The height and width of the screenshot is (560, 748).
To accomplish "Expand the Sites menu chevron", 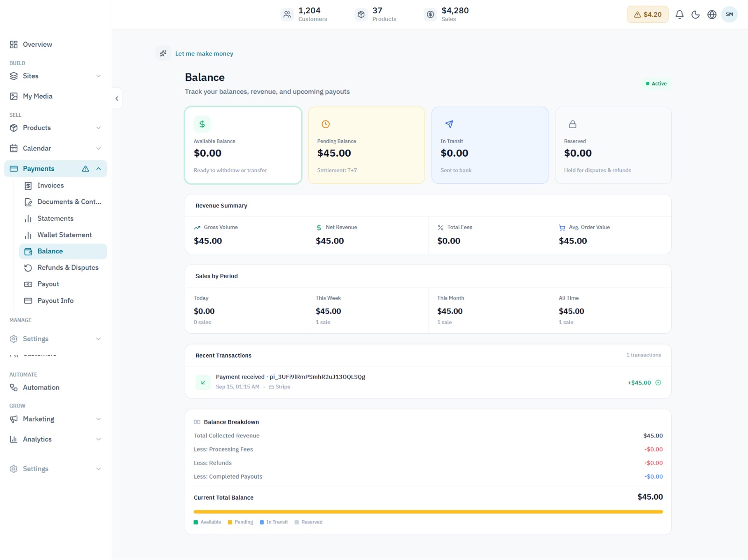I will 99,76.
